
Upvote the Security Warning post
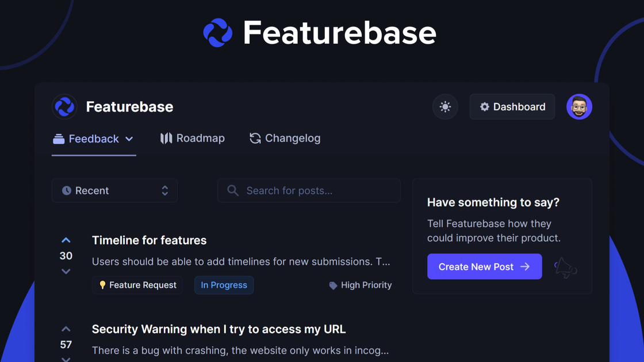pos(66,329)
